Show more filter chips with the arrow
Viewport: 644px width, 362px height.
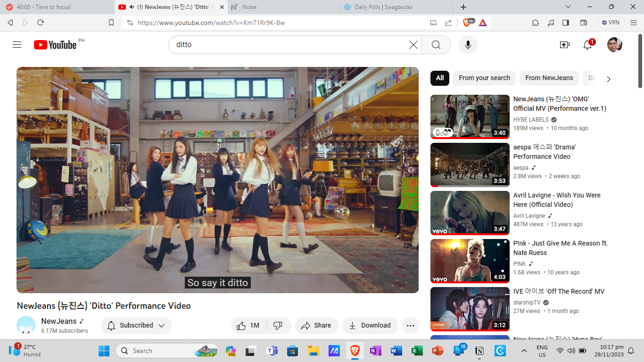coord(608,79)
